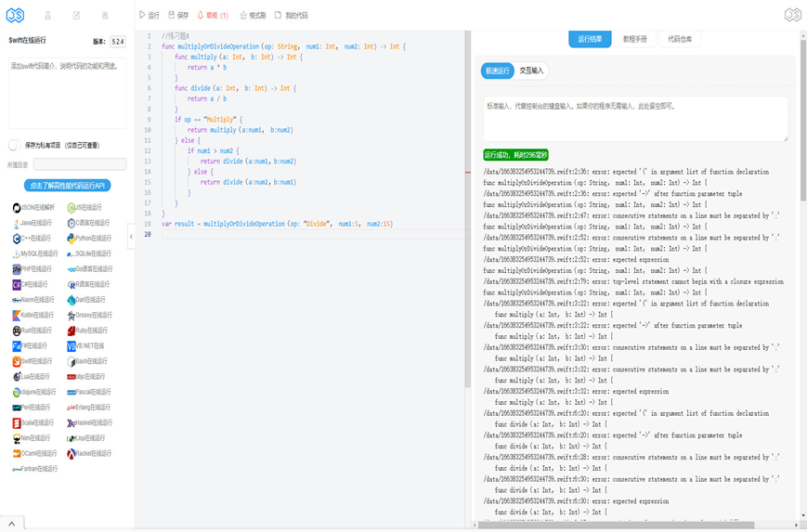Screen dimensions: 807x532
Task: Switch to the 教程手册 tab
Action: pyautogui.click(x=634, y=39)
